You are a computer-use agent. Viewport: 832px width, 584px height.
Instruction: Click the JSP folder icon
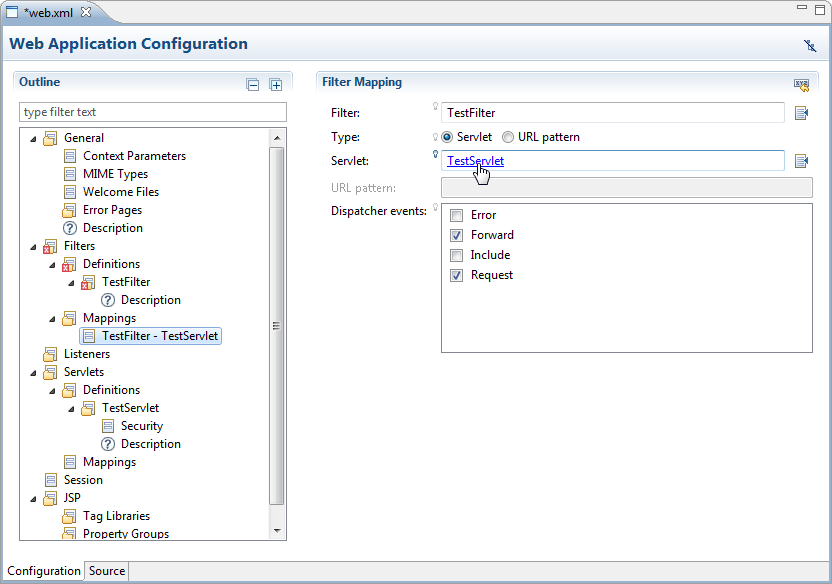click(50, 498)
